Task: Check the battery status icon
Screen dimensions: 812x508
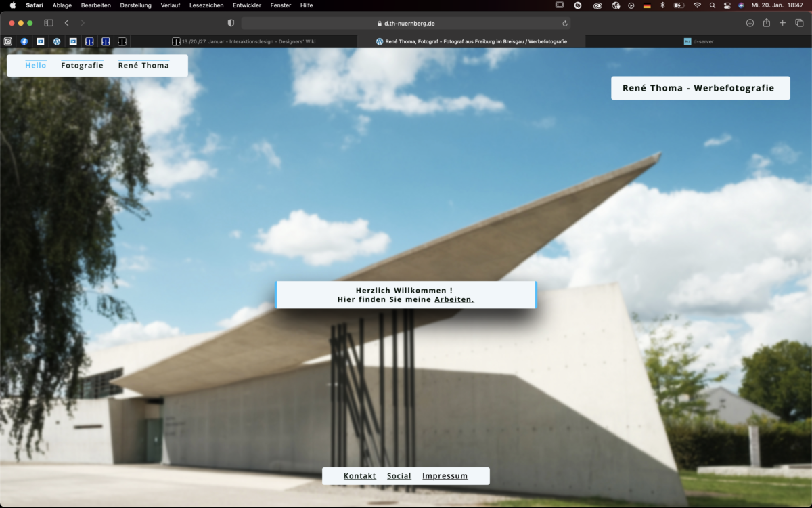Action: [679, 5]
